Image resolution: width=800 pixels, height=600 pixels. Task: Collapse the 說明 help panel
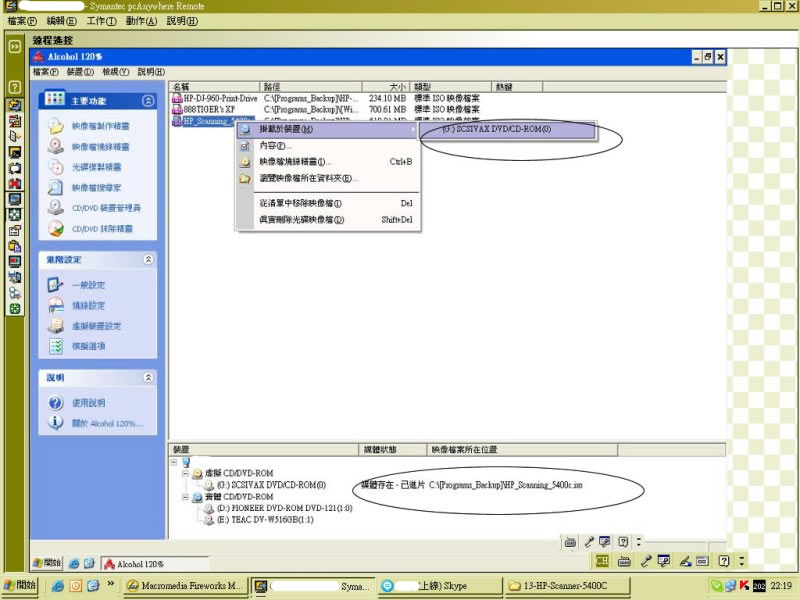point(148,378)
